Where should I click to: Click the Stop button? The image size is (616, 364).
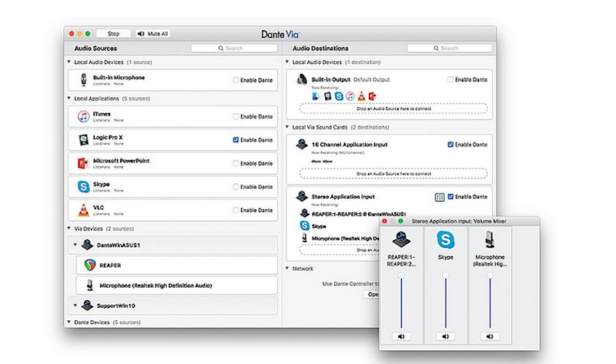click(113, 34)
